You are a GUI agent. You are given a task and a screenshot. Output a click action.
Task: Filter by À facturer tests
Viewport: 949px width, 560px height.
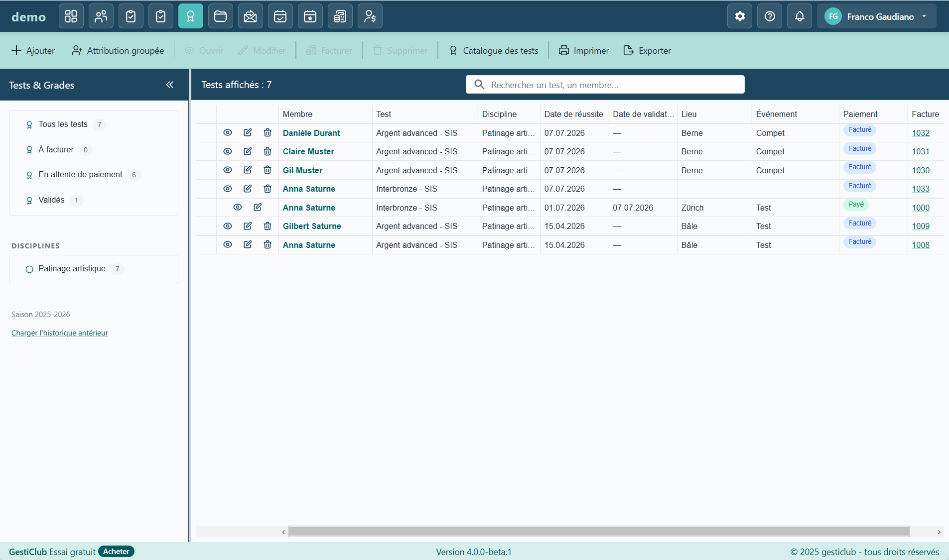[x=94, y=149]
